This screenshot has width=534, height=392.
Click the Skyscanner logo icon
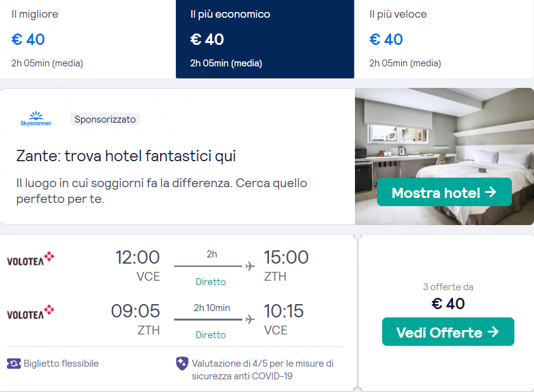pyautogui.click(x=35, y=119)
